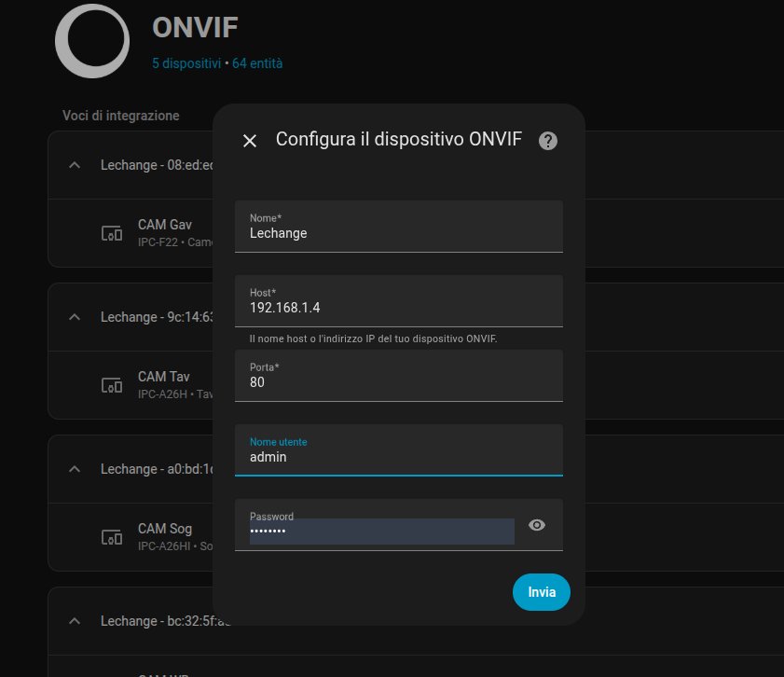Click the host help text description
Screen dimensions: 784x677
373,338
